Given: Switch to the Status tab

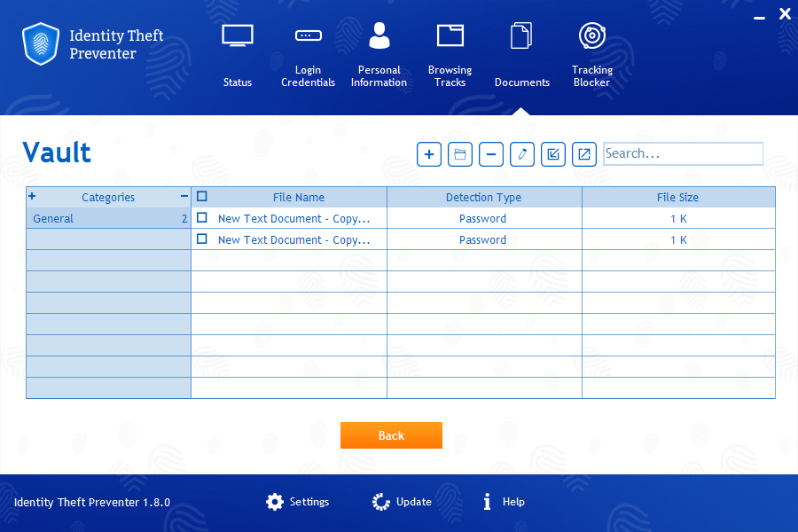Looking at the screenshot, I should coord(237,53).
